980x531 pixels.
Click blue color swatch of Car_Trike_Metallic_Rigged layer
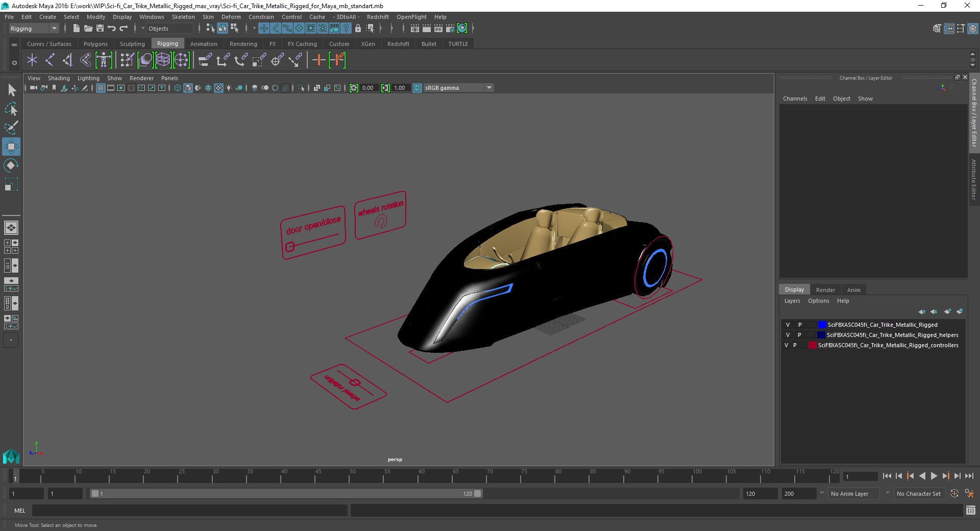822,325
